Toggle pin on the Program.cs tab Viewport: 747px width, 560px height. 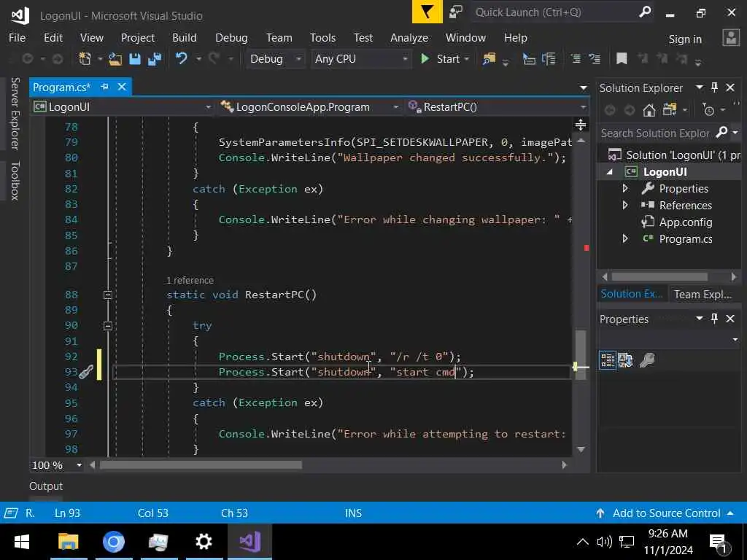pyautogui.click(x=105, y=87)
